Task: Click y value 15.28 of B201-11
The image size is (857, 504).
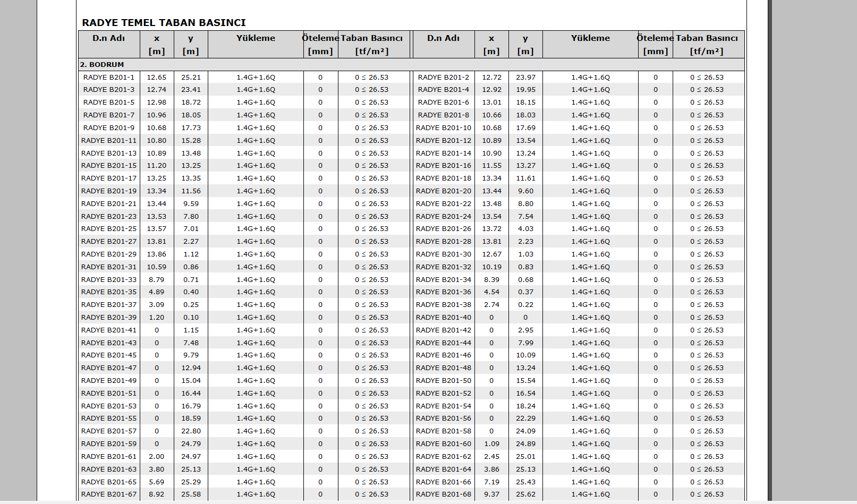Action: click(x=191, y=140)
